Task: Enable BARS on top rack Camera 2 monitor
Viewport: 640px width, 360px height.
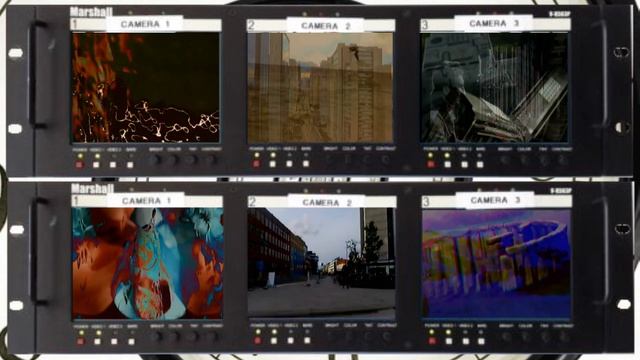Action: (306, 164)
